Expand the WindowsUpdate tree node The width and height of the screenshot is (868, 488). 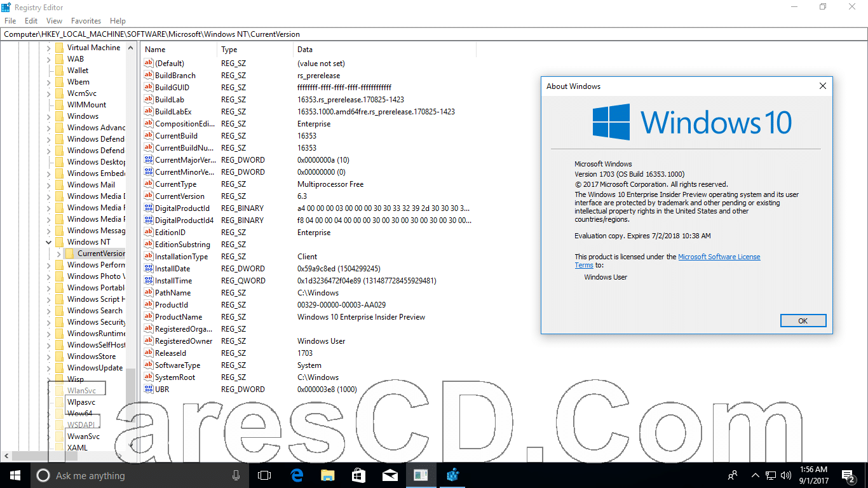(49, 368)
